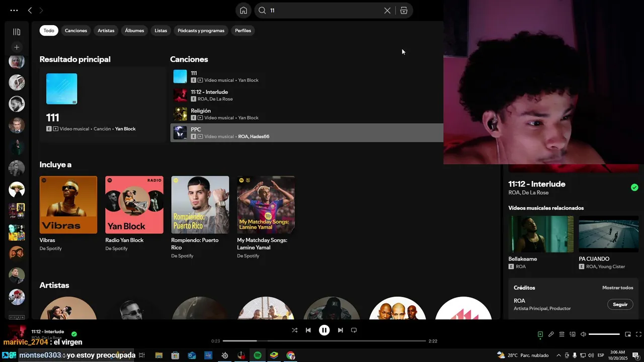Filter results by Álbumes
The height and width of the screenshot is (362, 644).
click(134, 31)
